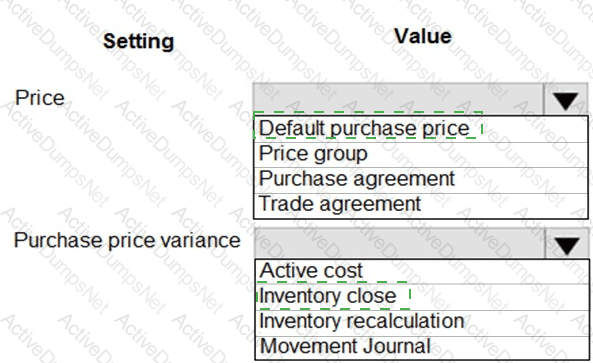Pick Trade agreement in Price list
593x363 pixels.
[421, 205]
